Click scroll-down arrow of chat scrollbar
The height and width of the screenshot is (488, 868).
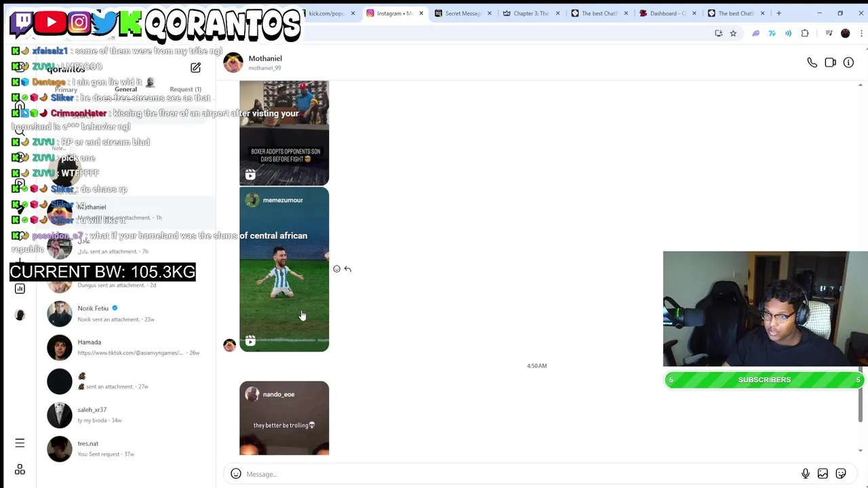tap(861, 450)
